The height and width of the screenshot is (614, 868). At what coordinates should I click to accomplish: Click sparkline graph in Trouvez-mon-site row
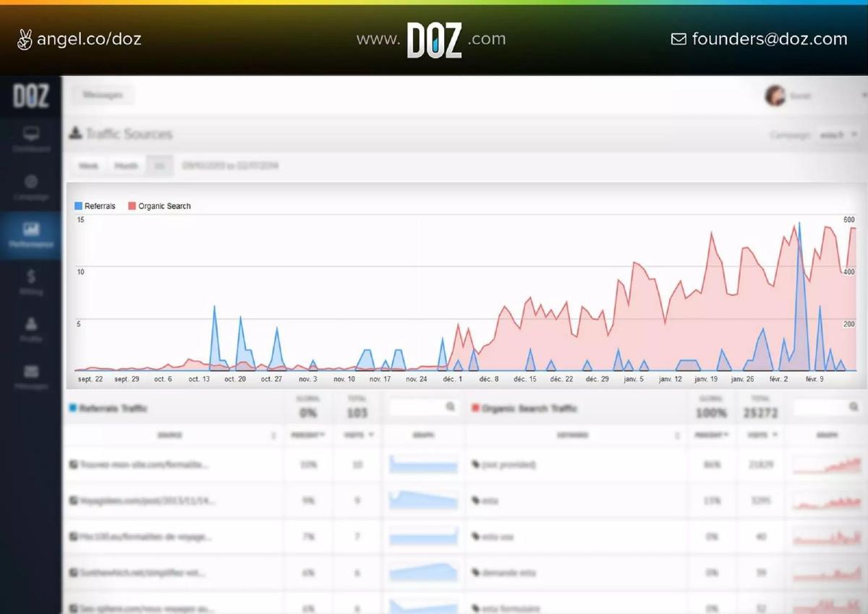(x=424, y=464)
